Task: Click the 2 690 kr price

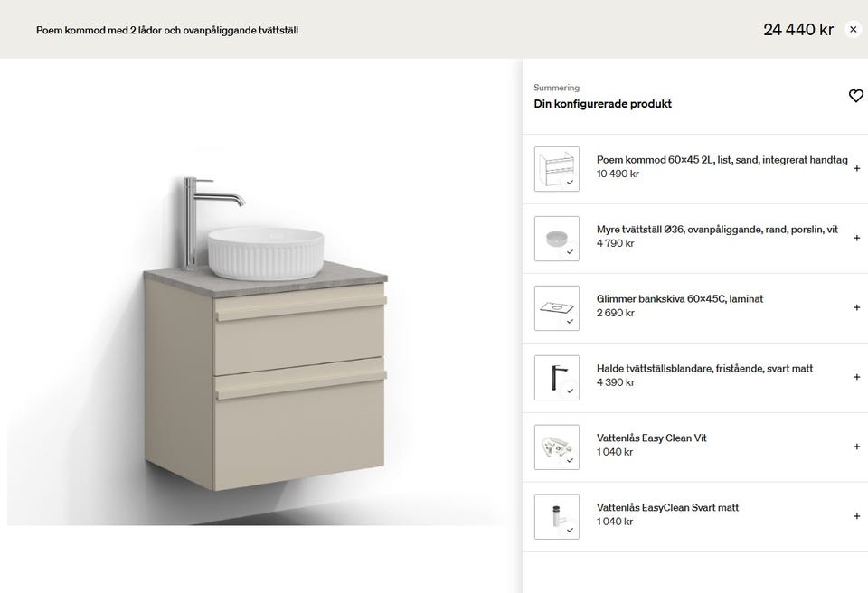Action: coord(616,313)
